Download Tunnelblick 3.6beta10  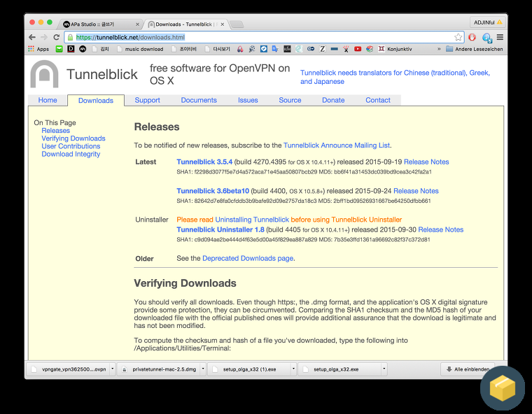tap(213, 191)
